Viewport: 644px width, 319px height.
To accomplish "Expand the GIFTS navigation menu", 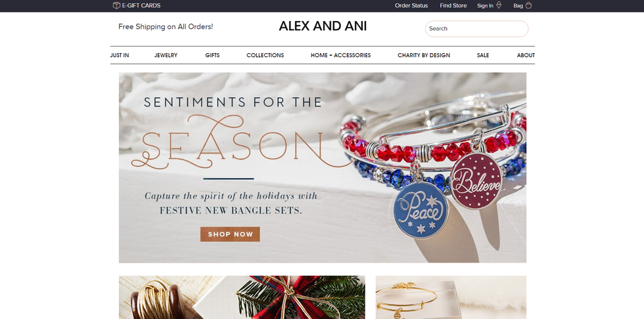I will [x=212, y=55].
